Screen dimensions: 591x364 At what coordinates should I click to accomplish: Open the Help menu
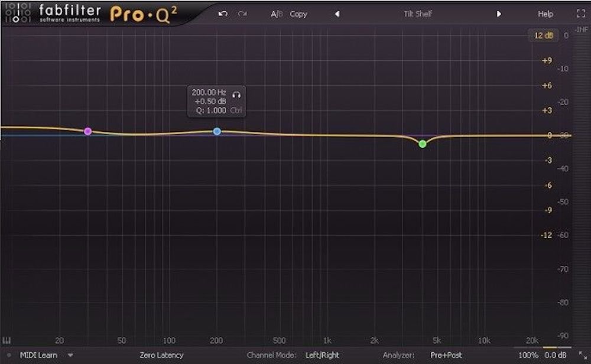(x=545, y=14)
